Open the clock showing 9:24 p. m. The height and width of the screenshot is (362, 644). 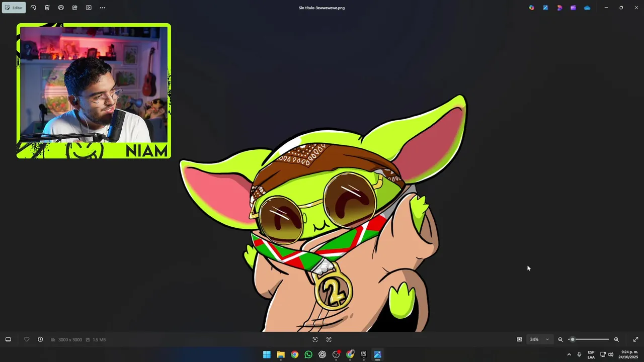(629, 354)
